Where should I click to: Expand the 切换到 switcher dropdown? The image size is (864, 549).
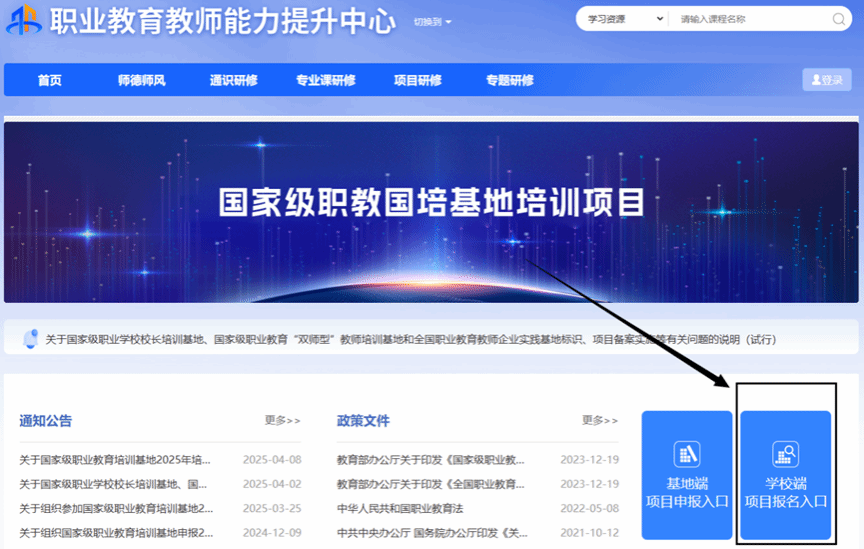pos(433,22)
